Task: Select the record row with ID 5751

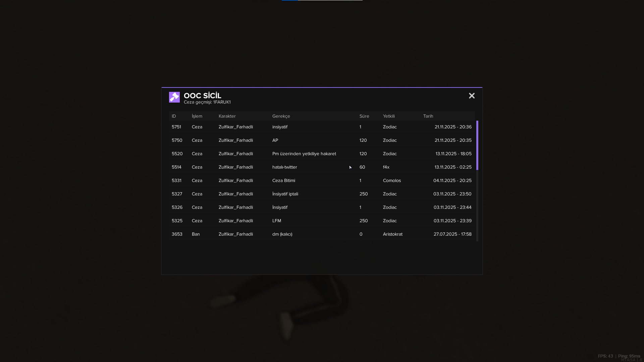Action: pyautogui.click(x=322, y=127)
